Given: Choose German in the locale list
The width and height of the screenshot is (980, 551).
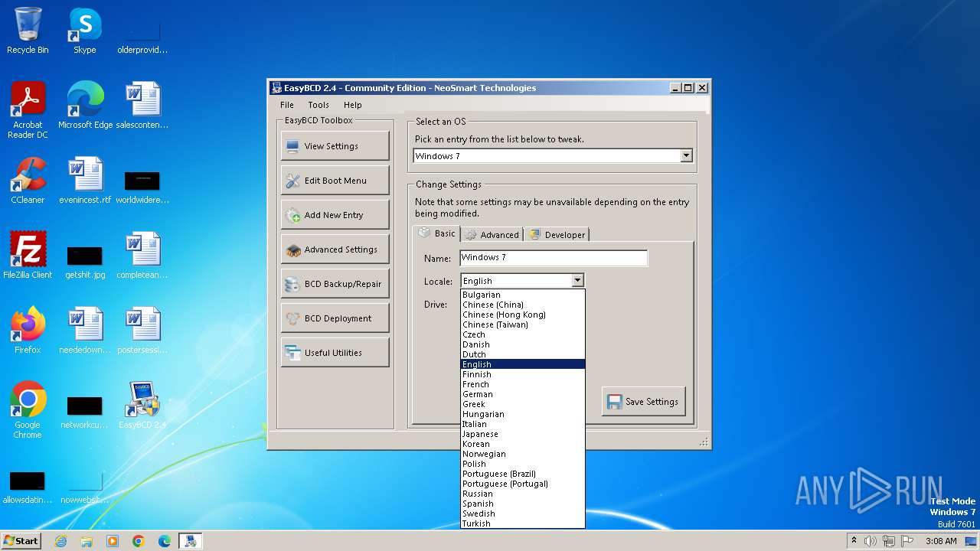Looking at the screenshot, I should 523,394.
